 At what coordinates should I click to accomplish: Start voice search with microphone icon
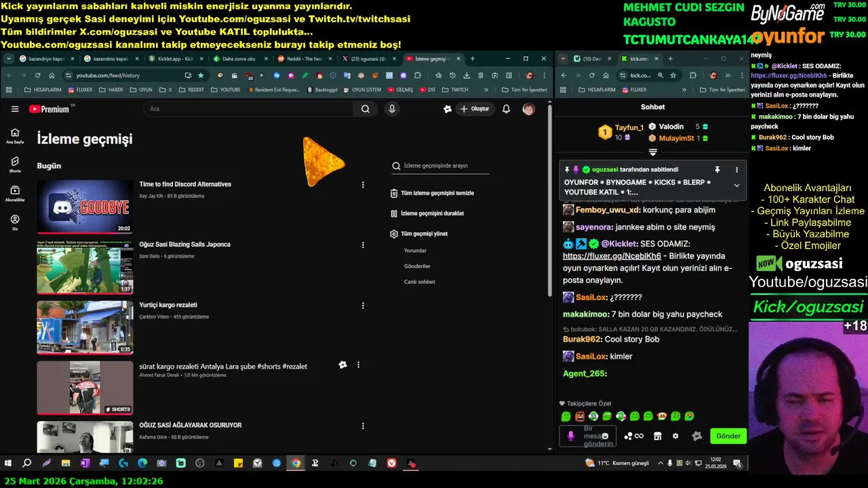tap(391, 109)
